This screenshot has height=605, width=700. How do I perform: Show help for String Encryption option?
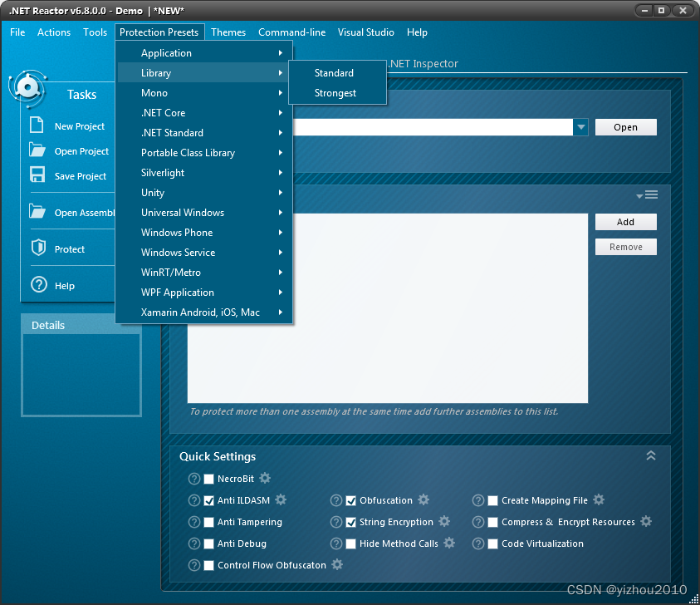336,522
